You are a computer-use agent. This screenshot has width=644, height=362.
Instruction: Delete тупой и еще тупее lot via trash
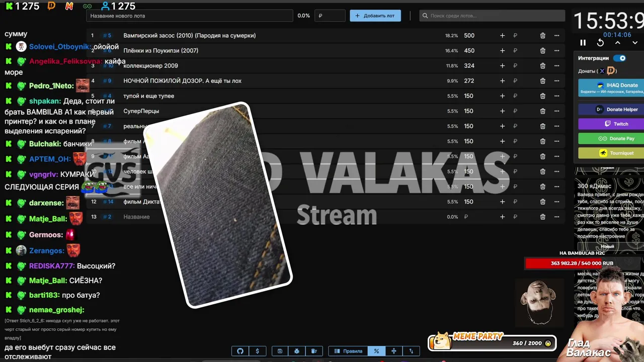pos(542,96)
